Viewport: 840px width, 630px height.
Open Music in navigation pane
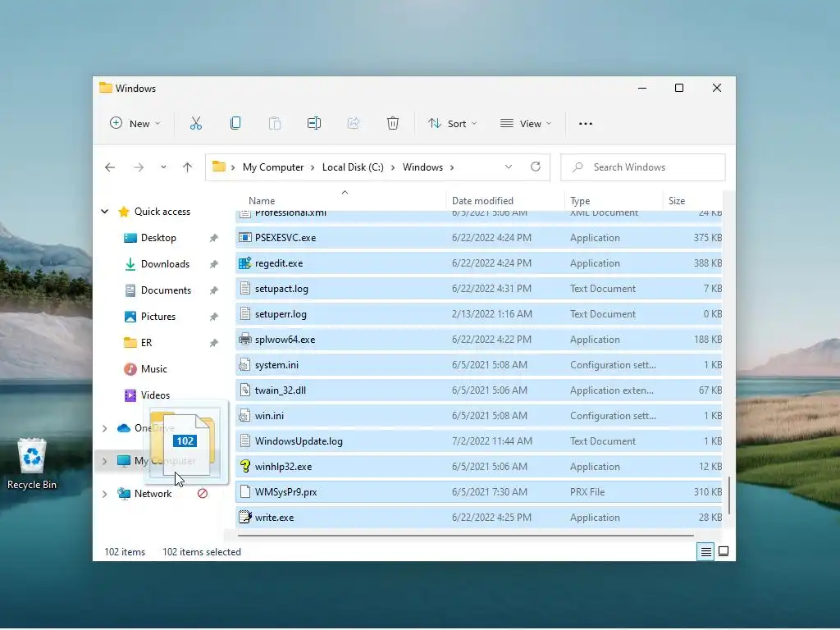153,369
